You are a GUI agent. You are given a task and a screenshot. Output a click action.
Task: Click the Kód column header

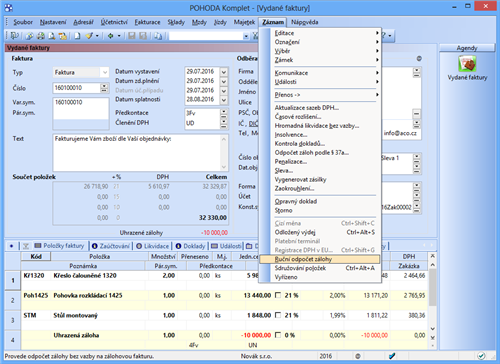(36, 256)
